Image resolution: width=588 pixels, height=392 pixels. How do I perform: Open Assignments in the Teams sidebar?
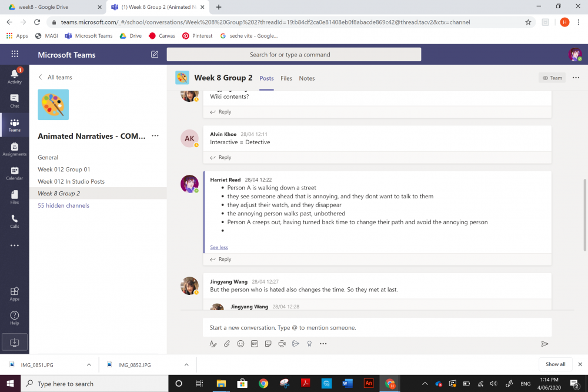[x=14, y=149]
